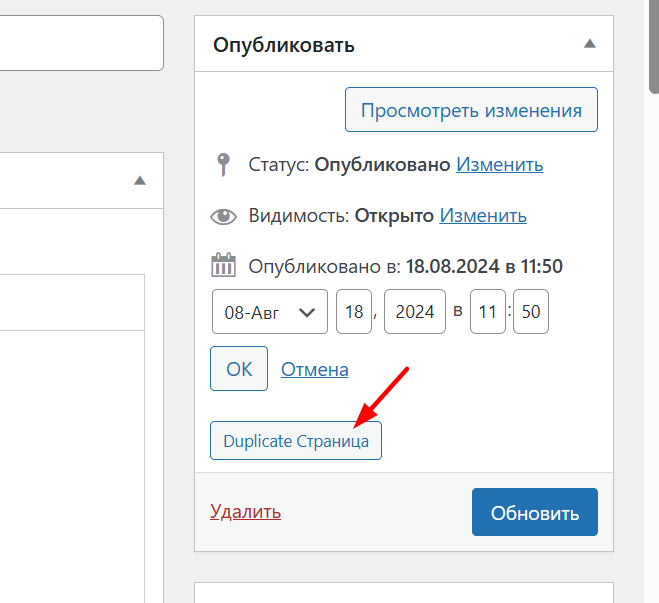Viewport: 659px width, 603px height.
Task: Click Изменить link next to Видимость
Action: [483, 216]
